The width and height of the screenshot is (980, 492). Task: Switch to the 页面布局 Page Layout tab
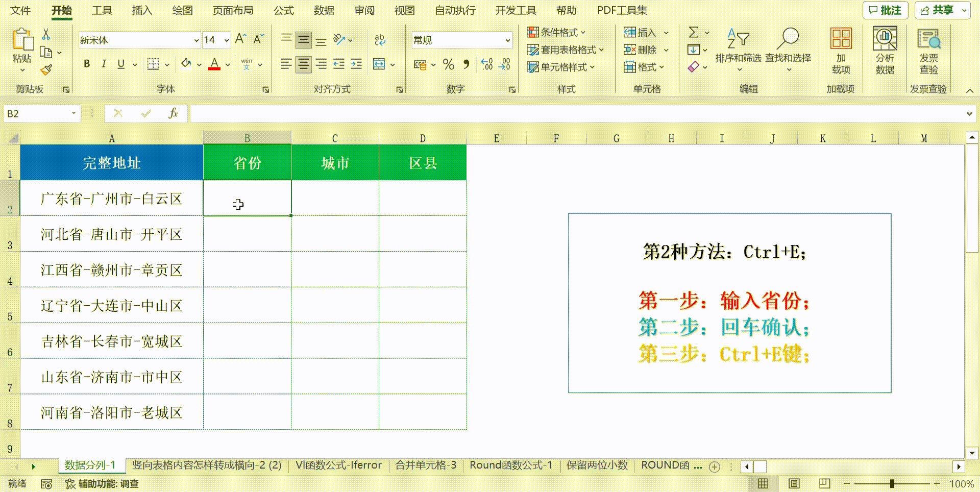pyautogui.click(x=233, y=10)
